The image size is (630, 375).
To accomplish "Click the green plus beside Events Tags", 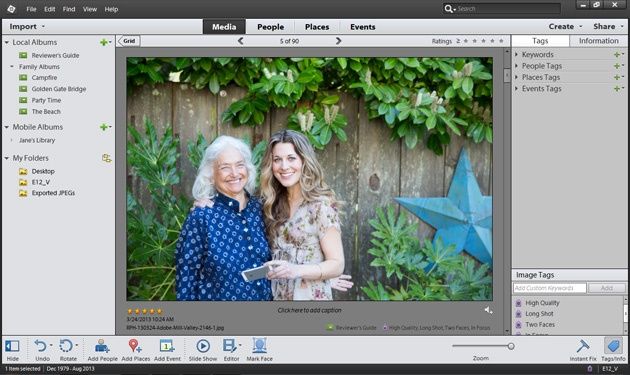I will pyautogui.click(x=617, y=88).
